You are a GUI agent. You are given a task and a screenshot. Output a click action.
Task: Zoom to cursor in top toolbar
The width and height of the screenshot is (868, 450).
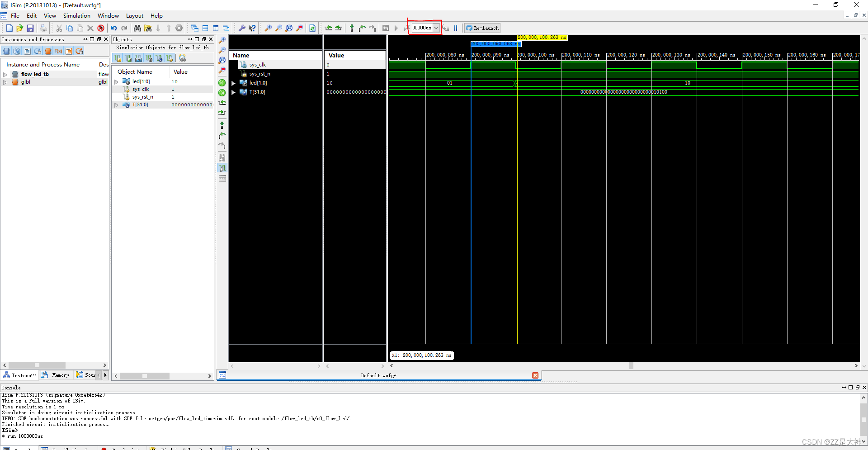(x=299, y=28)
